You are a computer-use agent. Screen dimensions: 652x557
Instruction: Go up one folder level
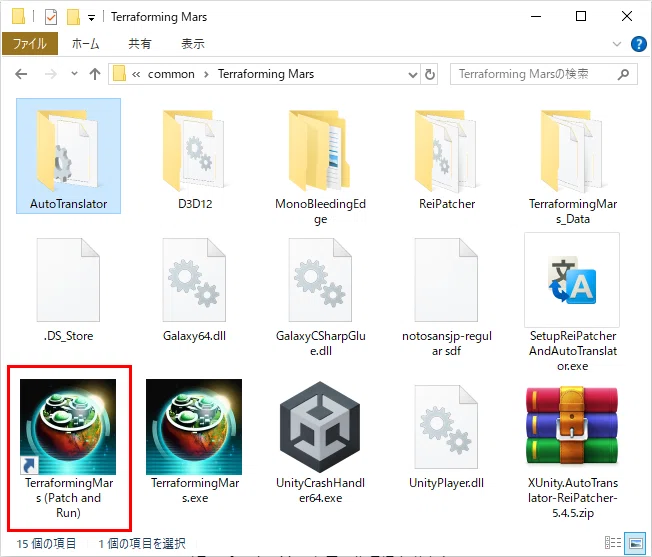[x=95, y=74]
